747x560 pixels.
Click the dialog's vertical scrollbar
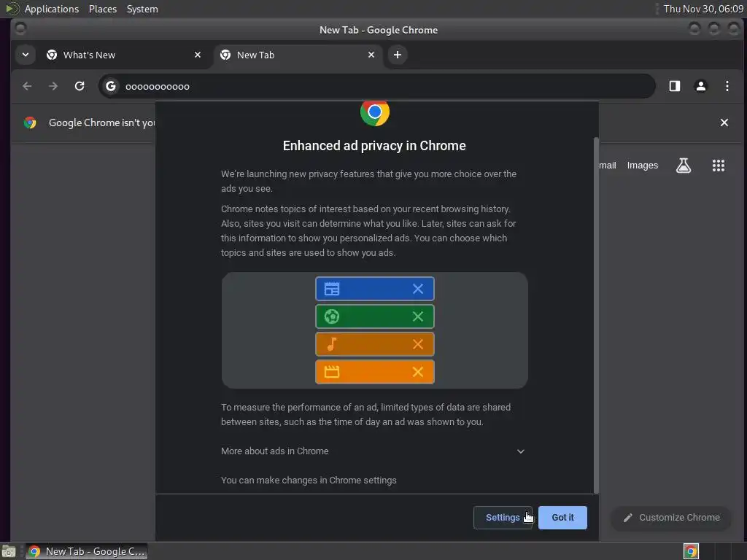(x=596, y=315)
